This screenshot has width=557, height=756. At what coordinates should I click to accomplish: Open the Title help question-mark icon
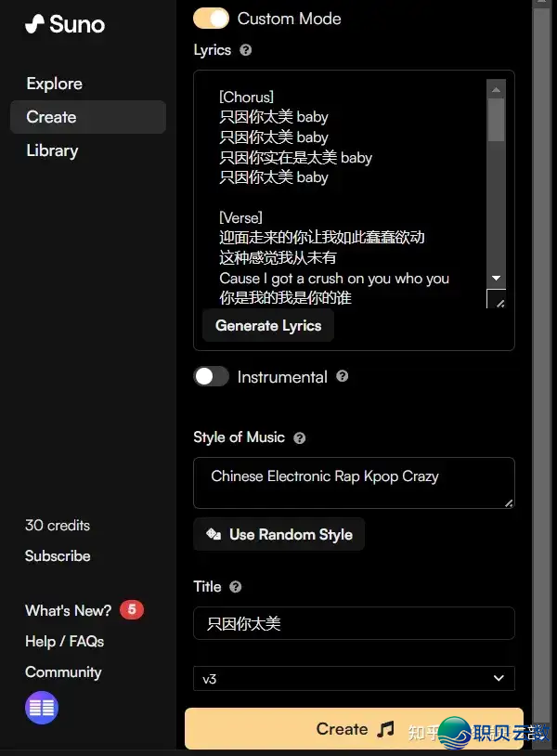click(x=235, y=587)
